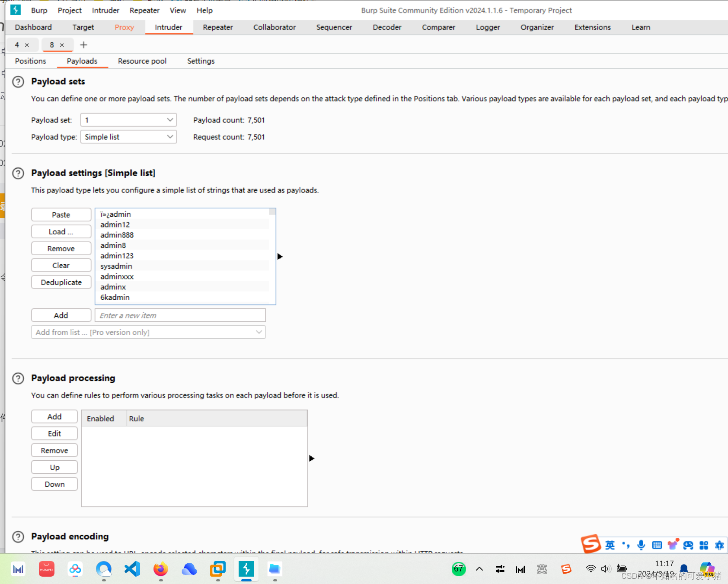
Task: Click Sogou soft keyboard icon
Action: pyautogui.click(x=657, y=545)
